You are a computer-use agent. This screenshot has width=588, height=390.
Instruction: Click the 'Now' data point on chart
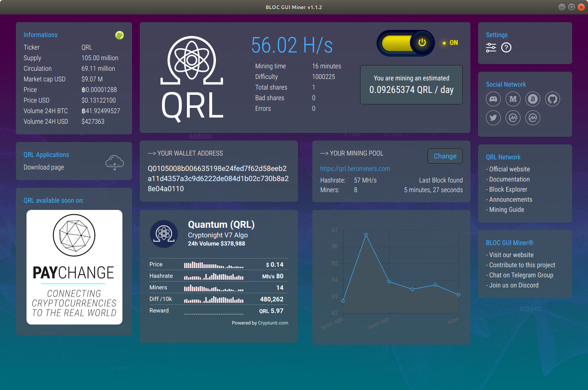click(458, 295)
